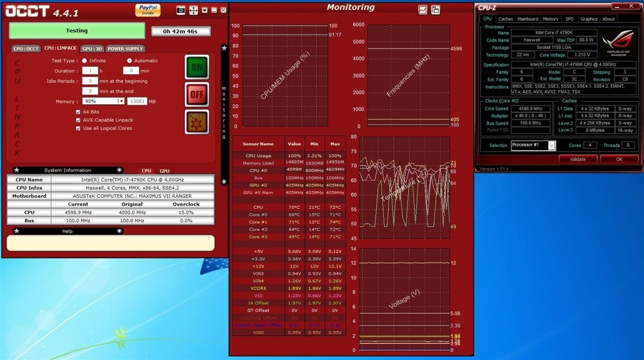This screenshot has width=644, height=360.
Task: Stop the test with red OFF button
Action: [x=197, y=94]
